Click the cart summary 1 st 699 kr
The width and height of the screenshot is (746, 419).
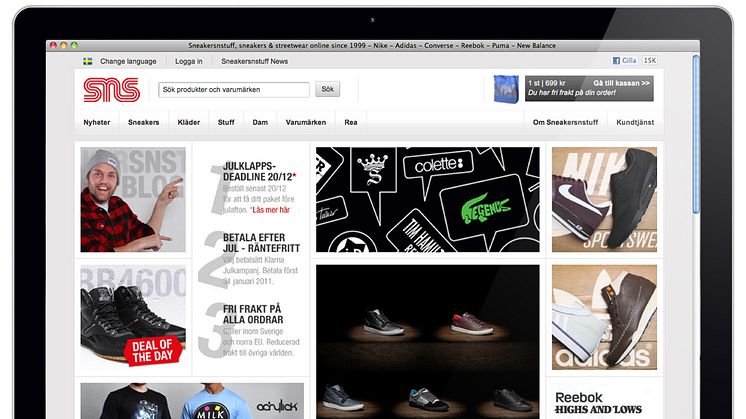point(547,83)
